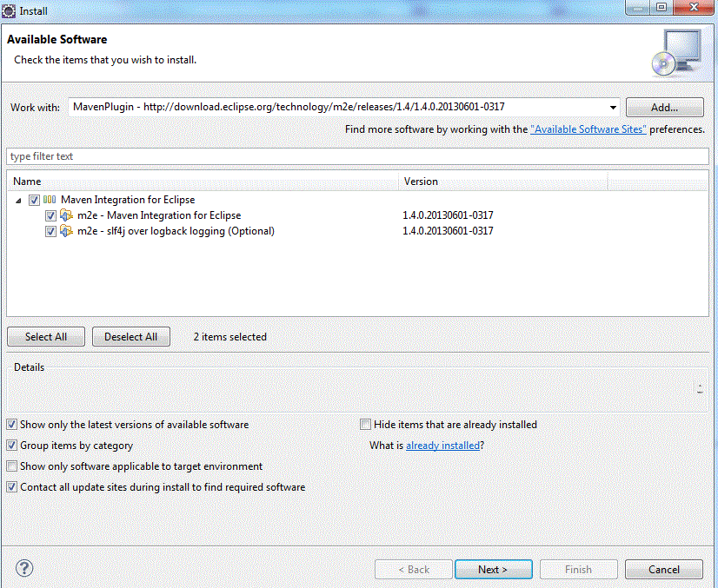Open the Work with dropdown arrow
718x588 pixels.
[x=613, y=108]
